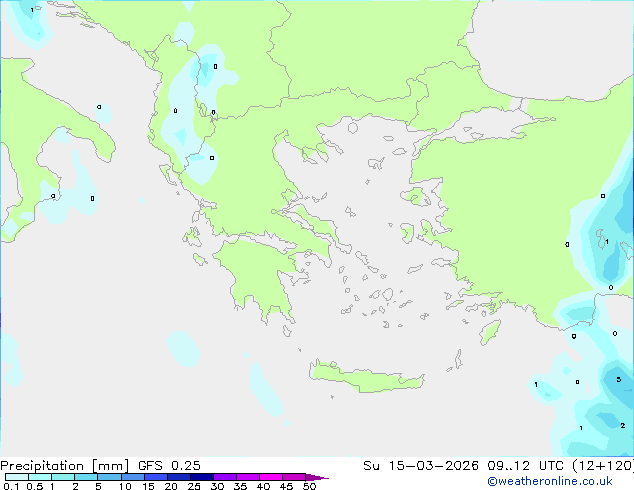Click the 30–35 mm purple legend swatch
This screenshot has height=490, width=634.
tap(224, 477)
